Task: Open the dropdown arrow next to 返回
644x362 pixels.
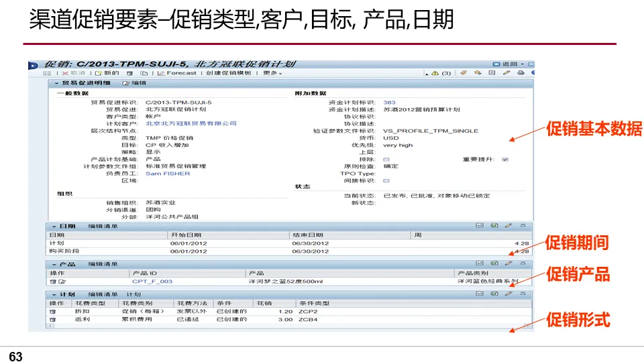Action: tap(523, 64)
